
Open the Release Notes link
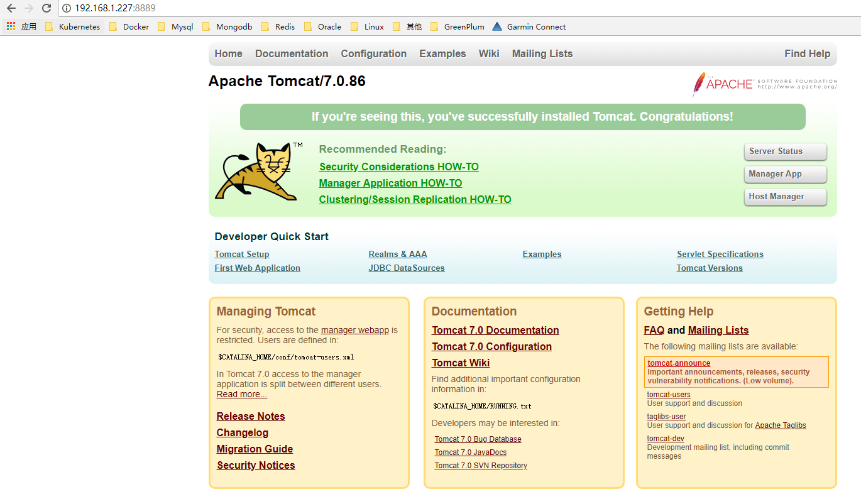pos(251,417)
